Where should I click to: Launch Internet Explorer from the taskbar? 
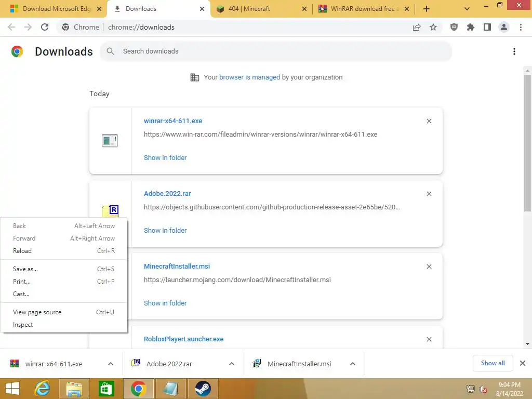point(43,389)
